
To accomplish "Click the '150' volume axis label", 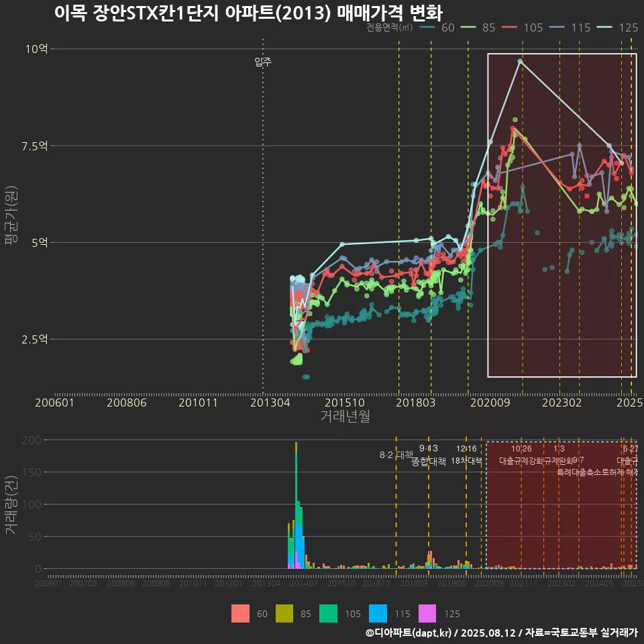I will point(32,472).
